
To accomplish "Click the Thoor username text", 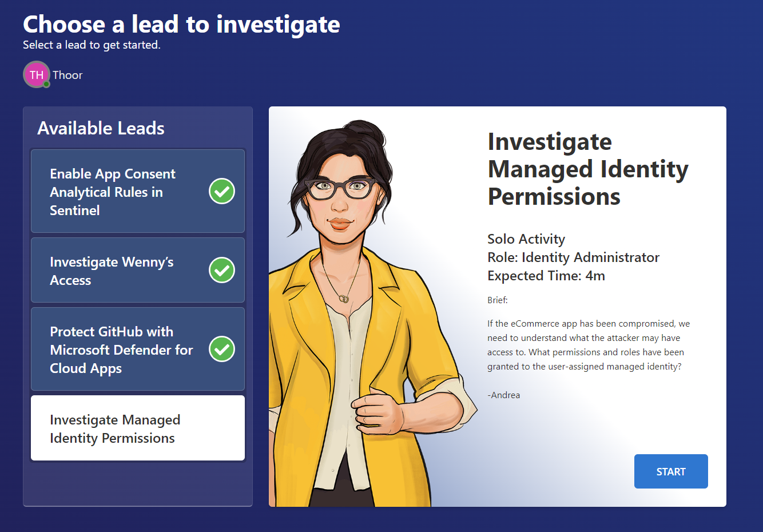I will pos(67,75).
